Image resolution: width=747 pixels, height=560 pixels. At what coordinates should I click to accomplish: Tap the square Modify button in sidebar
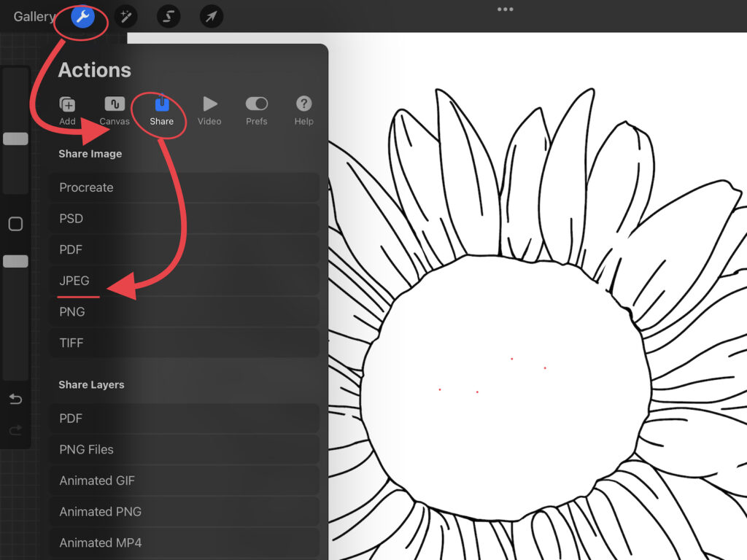point(16,224)
